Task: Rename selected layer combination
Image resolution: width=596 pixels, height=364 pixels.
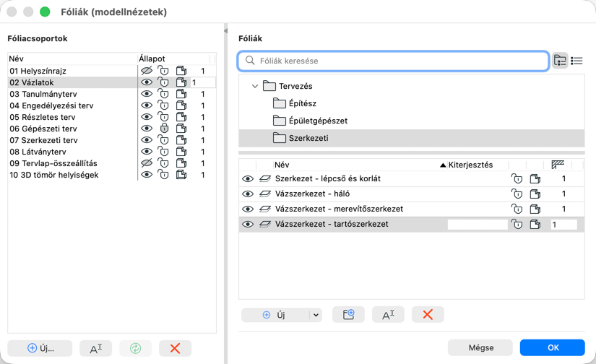Action: coord(96,348)
